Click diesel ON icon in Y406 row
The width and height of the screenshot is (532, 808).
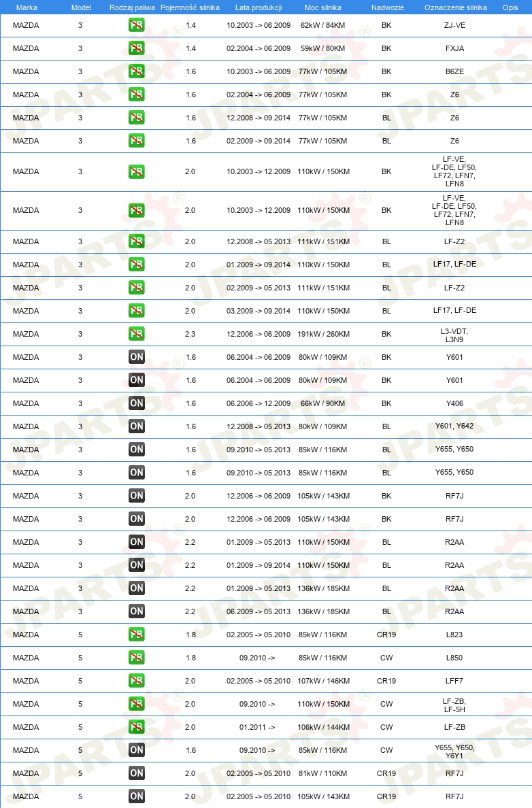point(137,403)
